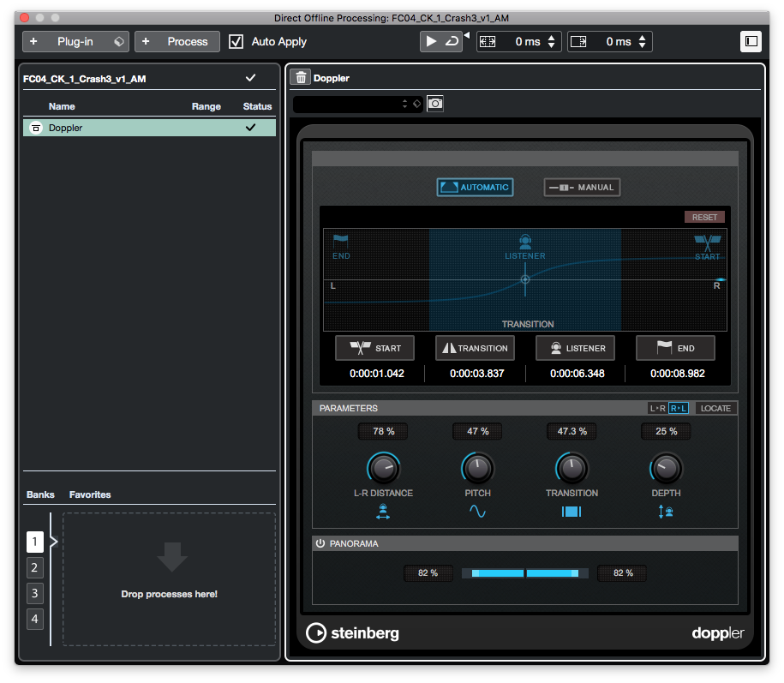The width and height of the screenshot is (784, 683).
Task: Select Manual mode
Action: 582,187
